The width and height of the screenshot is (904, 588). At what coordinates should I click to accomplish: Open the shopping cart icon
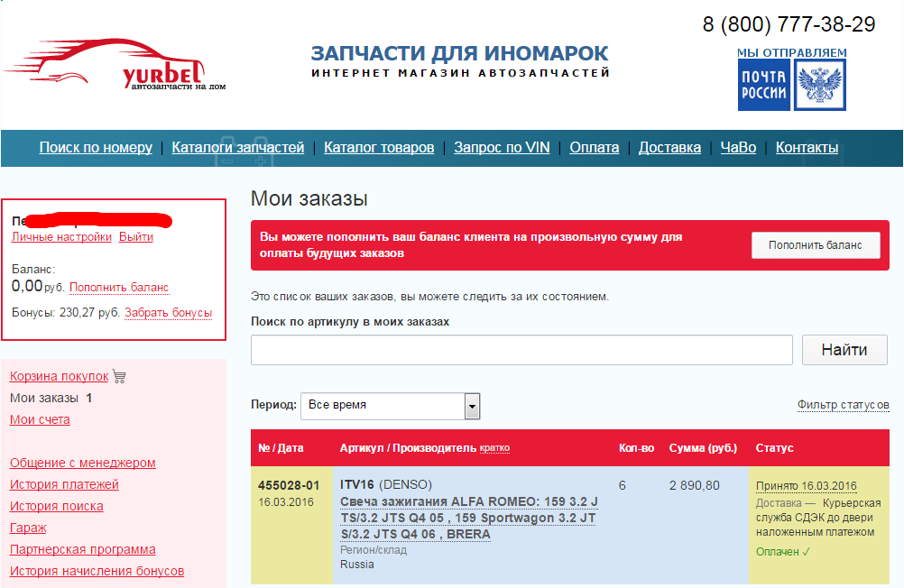point(120,377)
